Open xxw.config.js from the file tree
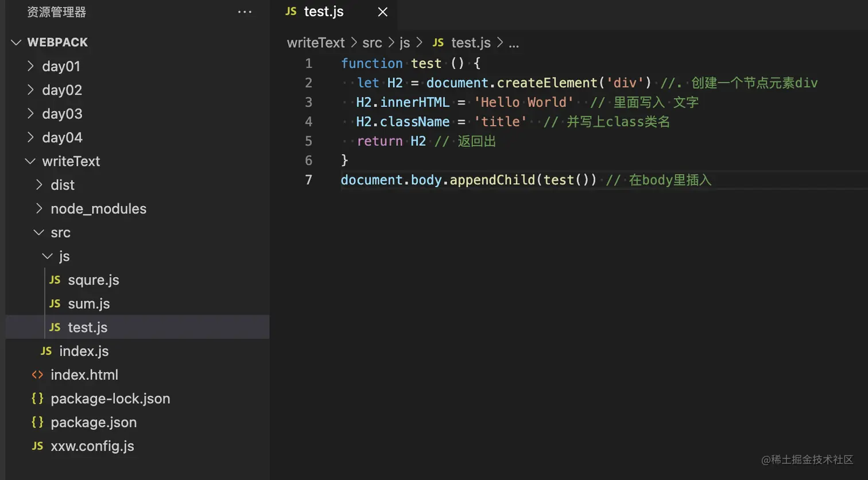This screenshot has height=480, width=868. tap(92, 446)
